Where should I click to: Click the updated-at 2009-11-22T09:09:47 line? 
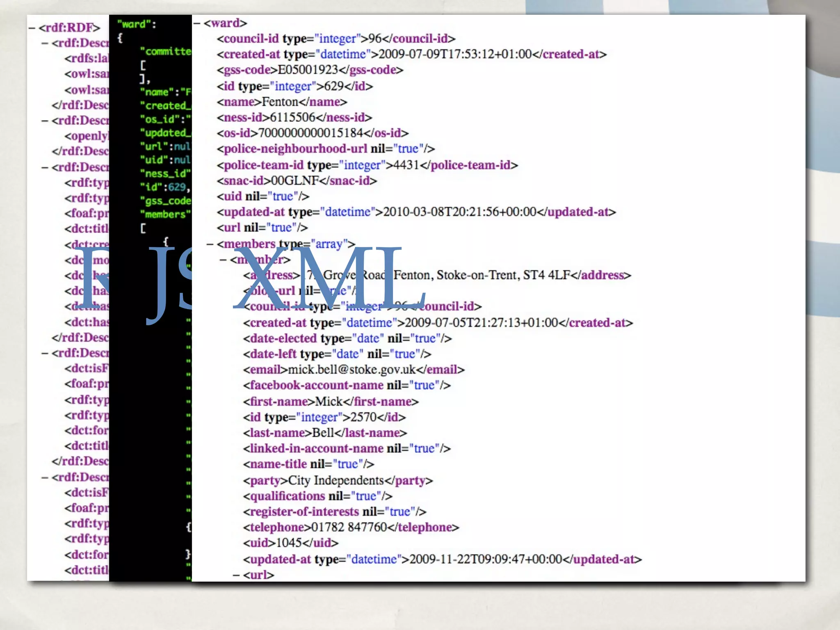(443, 559)
